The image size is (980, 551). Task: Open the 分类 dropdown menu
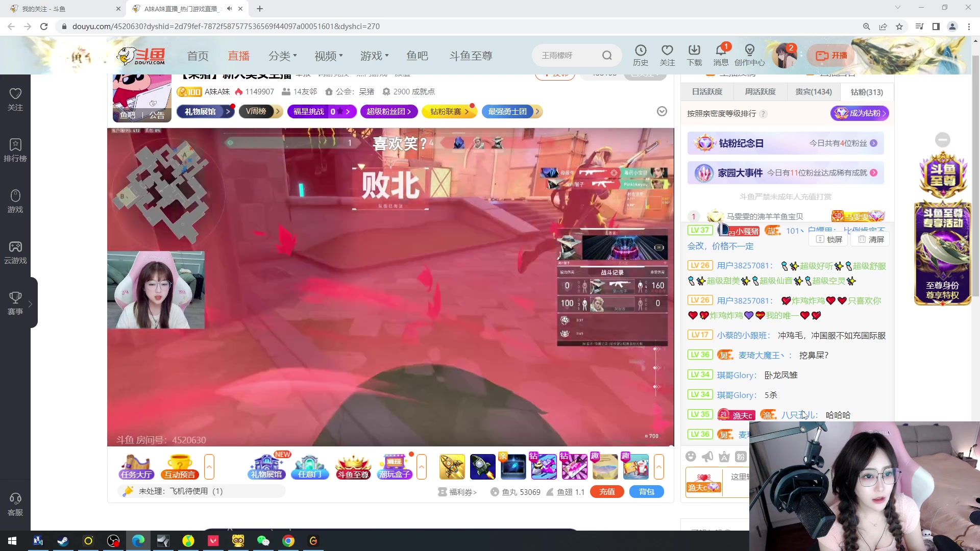coord(282,56)
